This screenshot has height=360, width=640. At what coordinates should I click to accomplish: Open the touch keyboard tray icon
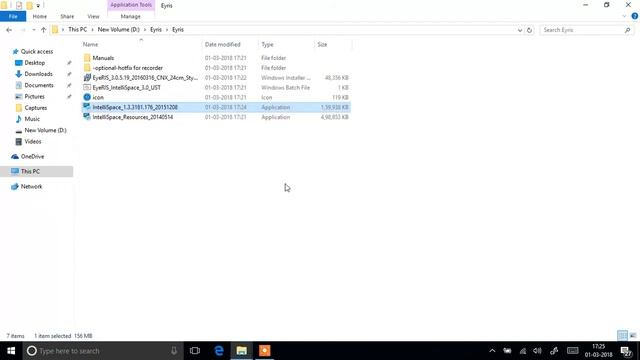tap(573, 351)
